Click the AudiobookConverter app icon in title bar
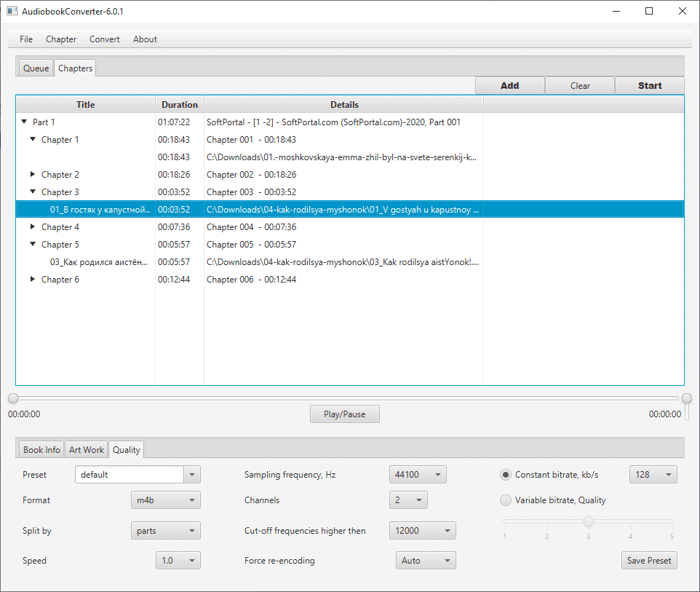700x592 pixels. click(12, 11)
